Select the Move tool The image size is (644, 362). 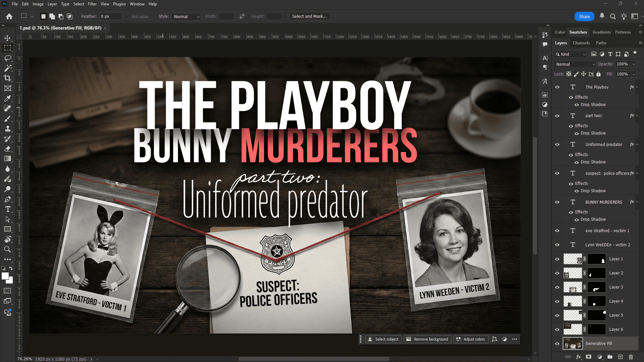[x=7, y=38]
